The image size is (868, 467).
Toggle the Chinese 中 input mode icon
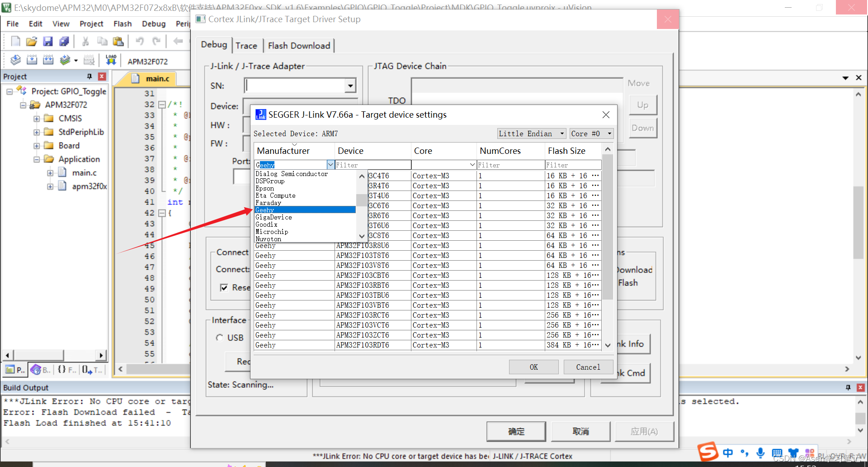pos(728,453)
